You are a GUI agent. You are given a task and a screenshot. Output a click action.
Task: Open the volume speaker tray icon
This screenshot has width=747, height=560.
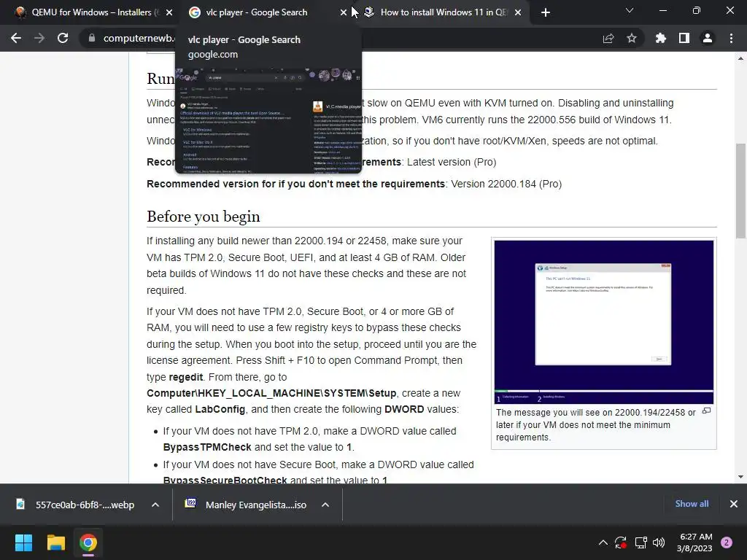pyautogui.click(x=659, y=542)
